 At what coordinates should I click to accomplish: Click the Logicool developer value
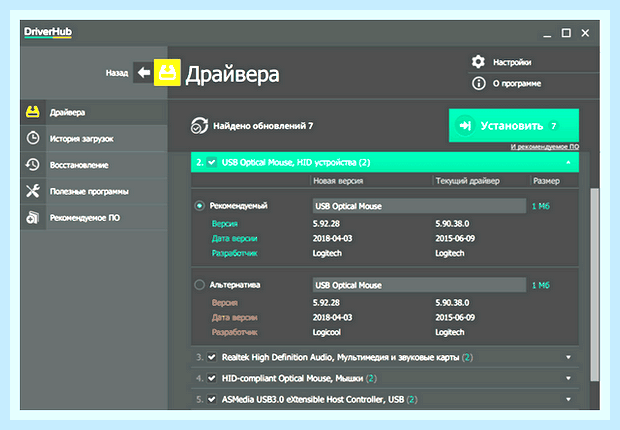[x=327, y=332]
